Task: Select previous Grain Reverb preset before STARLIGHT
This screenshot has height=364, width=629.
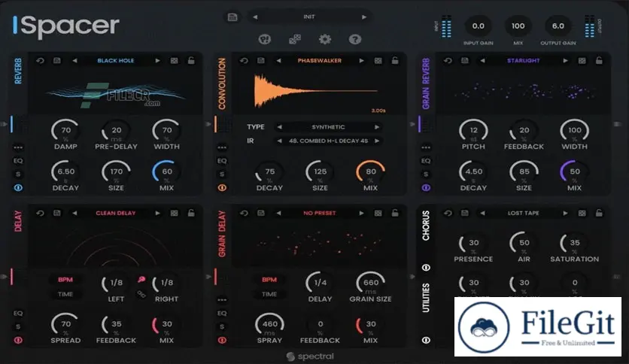Action: [x=482, y=60]
